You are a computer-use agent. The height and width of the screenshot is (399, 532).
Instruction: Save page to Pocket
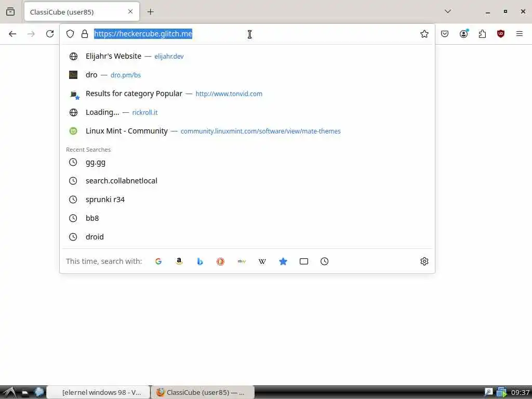(x=445, y=34)
